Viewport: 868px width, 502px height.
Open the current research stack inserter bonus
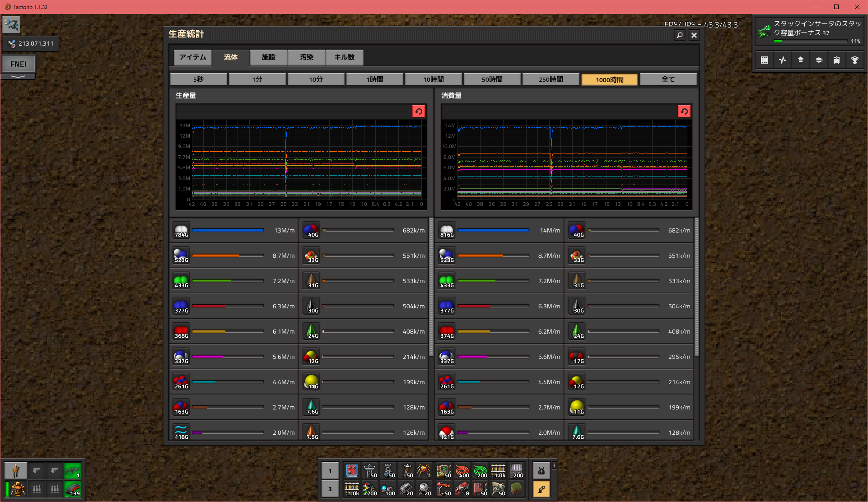[x=809, y=31]
